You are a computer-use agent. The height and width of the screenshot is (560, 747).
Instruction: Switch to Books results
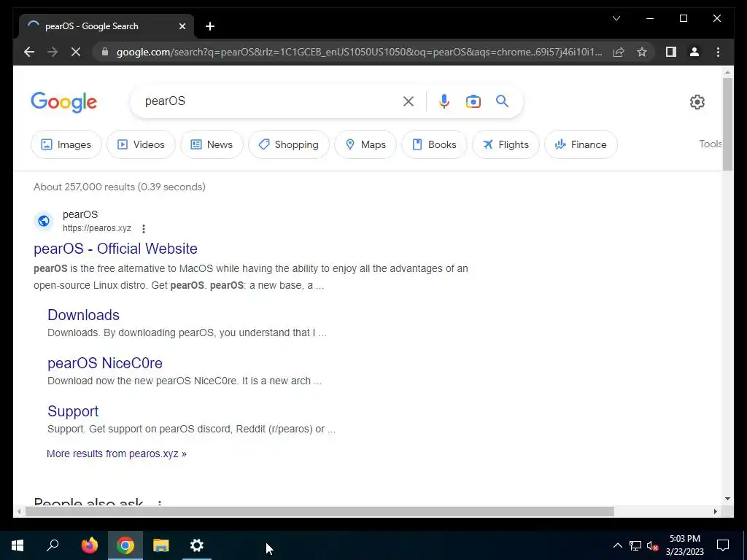tap(434, 144)
